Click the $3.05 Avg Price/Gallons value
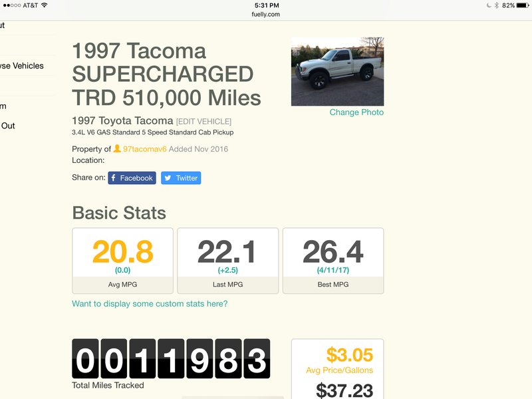 (x=350, y=355)
